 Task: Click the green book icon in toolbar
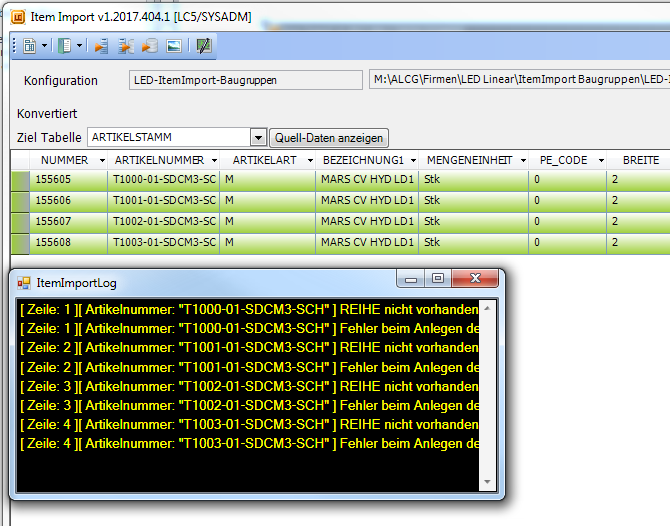click(63, 45)
